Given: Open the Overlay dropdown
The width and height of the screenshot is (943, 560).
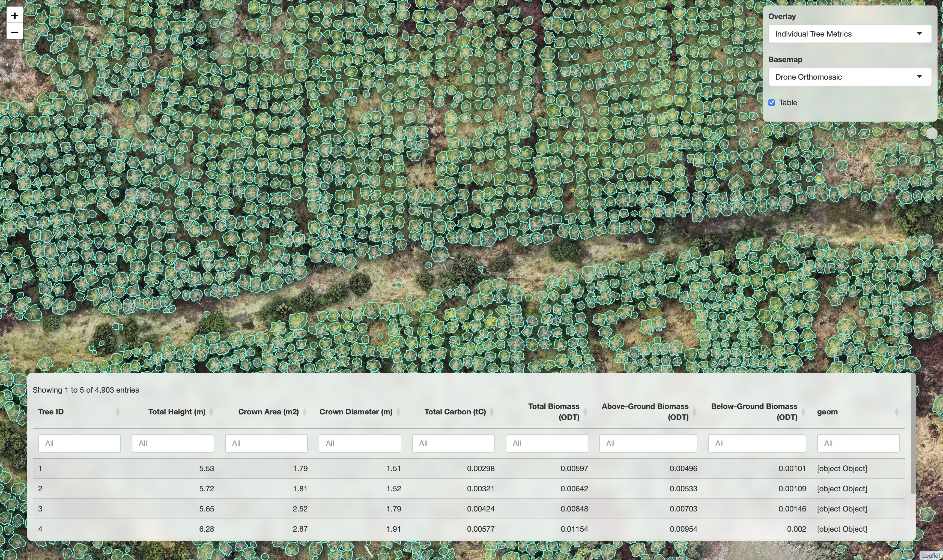Looking at the screenshot, I should (x=849, y=34).
